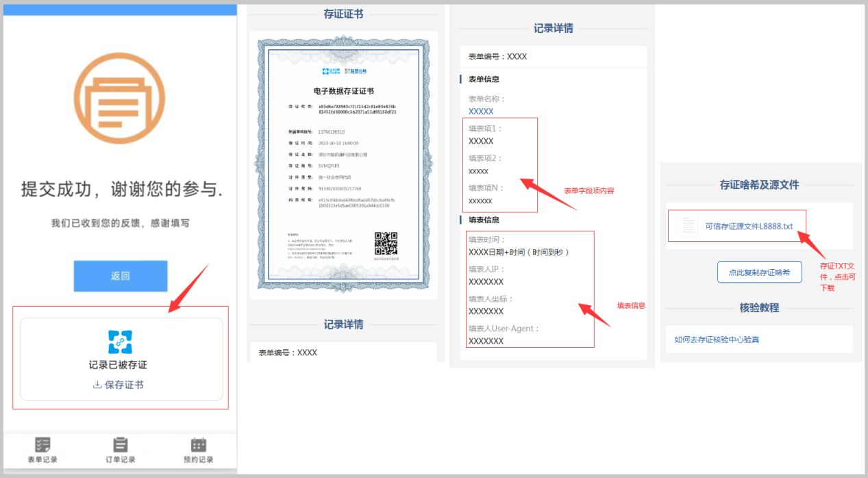
Task: Click the 点此复制存证哈希 button
Action: (759, 272)
